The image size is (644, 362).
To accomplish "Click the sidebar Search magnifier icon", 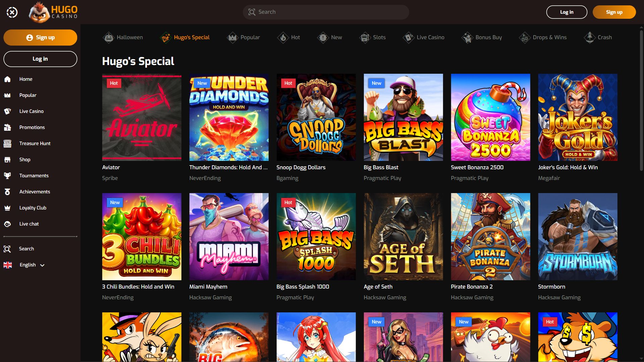I will pos(7,249).
